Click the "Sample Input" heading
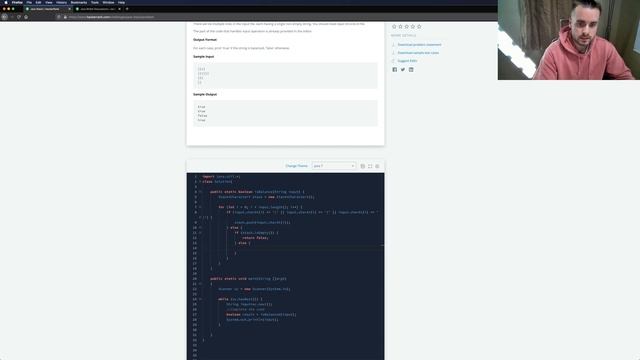This screenshot has height=360, width=640. click(203, 57)
